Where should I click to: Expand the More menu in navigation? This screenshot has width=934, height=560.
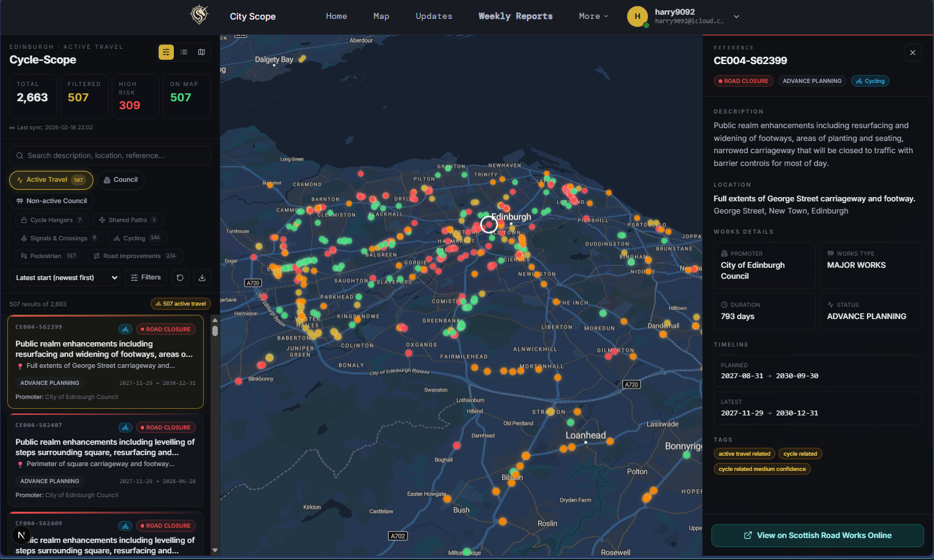[593, 16]
